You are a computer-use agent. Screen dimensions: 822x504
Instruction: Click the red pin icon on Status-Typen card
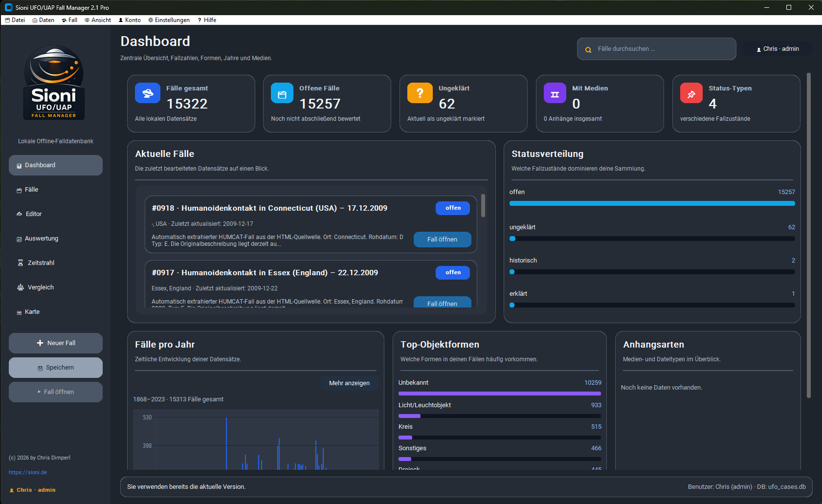(x=691, y=93)
